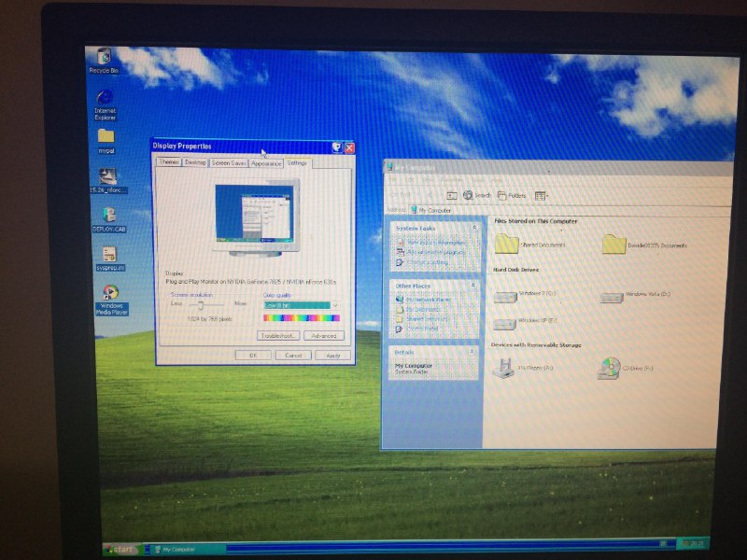Click the screen resolution slider thumb
Image resolution: width=747 pixels, height=560 pixels.
point(201,305)
